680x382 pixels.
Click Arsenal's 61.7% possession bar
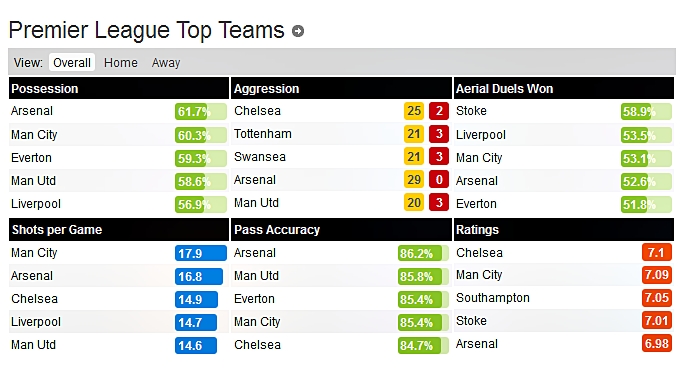coord(201,111)
